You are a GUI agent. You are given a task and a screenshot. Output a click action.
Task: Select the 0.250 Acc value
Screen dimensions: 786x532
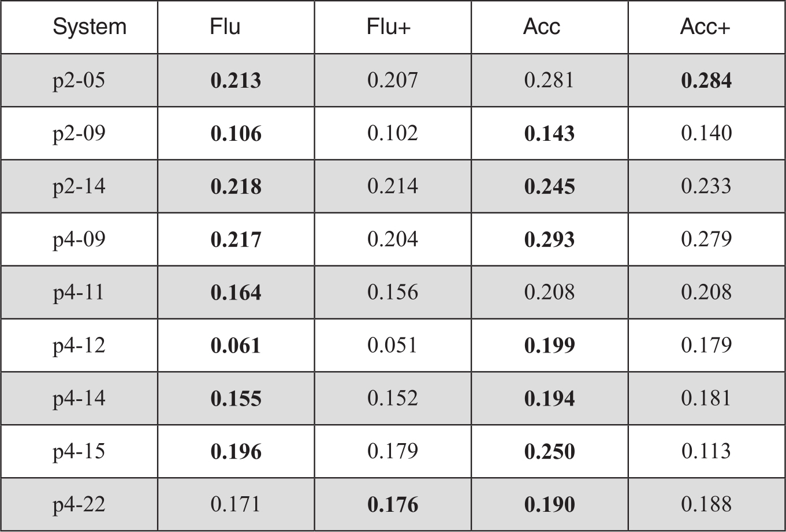pos(549,452)
